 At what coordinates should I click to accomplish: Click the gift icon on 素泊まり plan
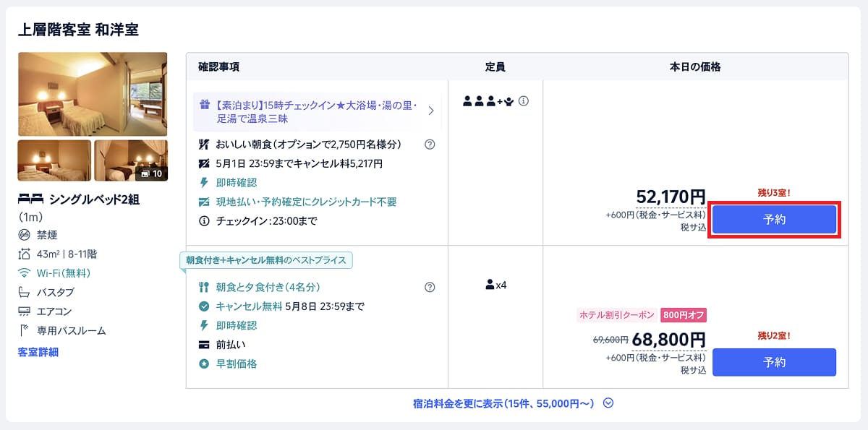[x=205, y=105]
